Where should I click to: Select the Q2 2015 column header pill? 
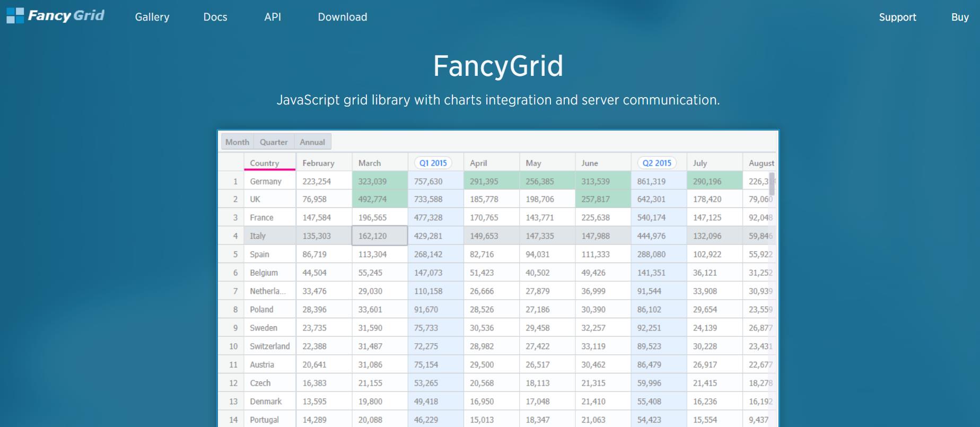657,163
